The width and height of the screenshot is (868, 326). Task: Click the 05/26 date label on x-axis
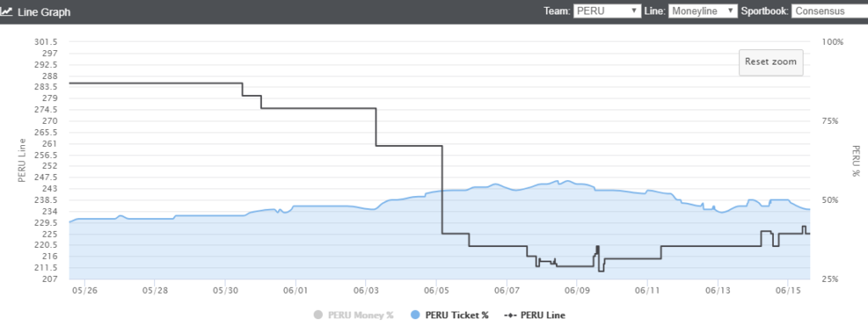pos(84,290)
